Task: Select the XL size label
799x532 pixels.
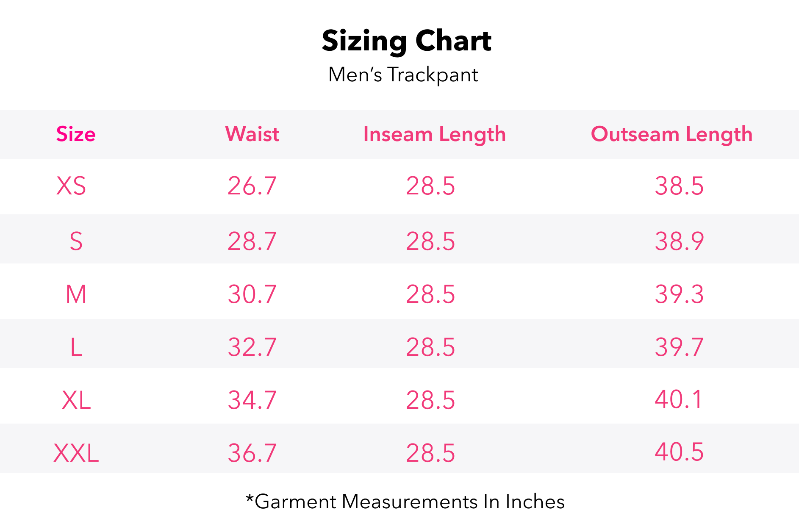Action: (76, 400)
